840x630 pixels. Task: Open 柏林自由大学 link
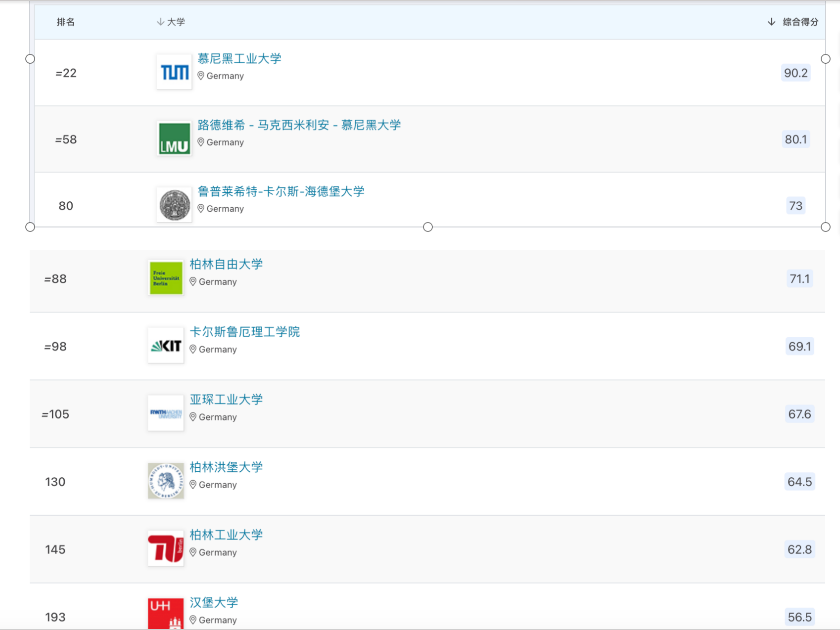226,264
